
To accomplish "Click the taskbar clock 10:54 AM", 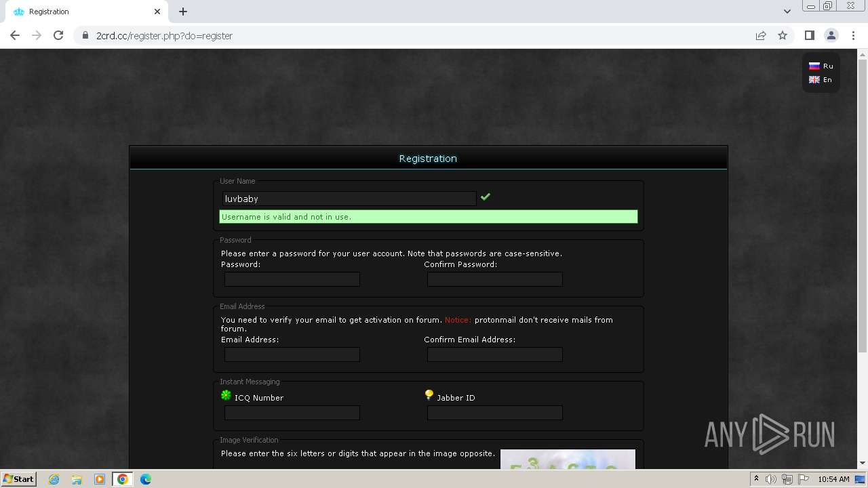I will pyautogui.click(x=833, y=479).
